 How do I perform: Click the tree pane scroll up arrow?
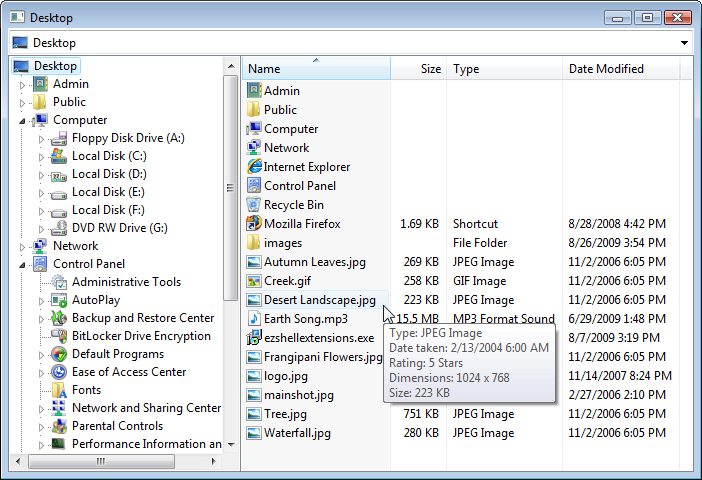[x=231, y=66]
